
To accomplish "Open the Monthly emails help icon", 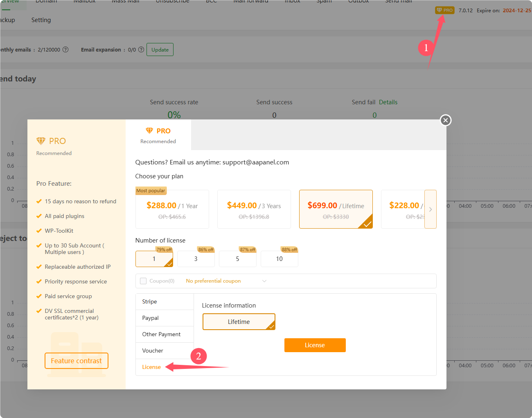I will (x=65, y=49).
